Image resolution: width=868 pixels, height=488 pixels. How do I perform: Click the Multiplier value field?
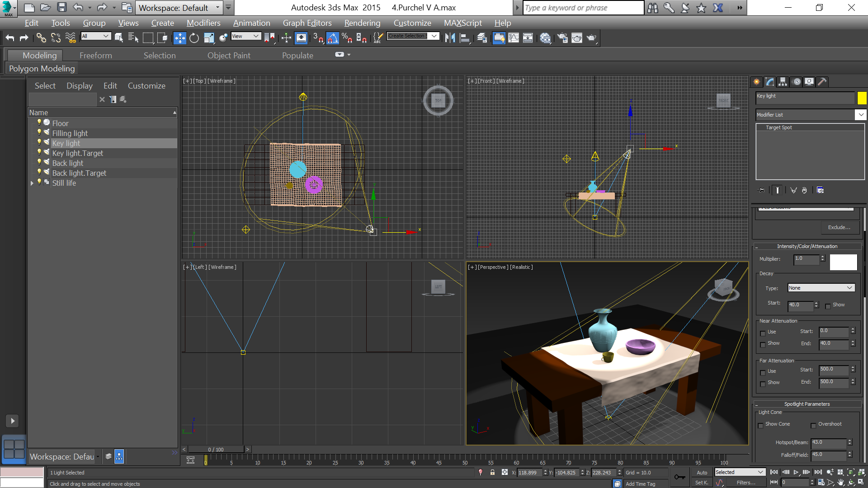pos(806,259)
